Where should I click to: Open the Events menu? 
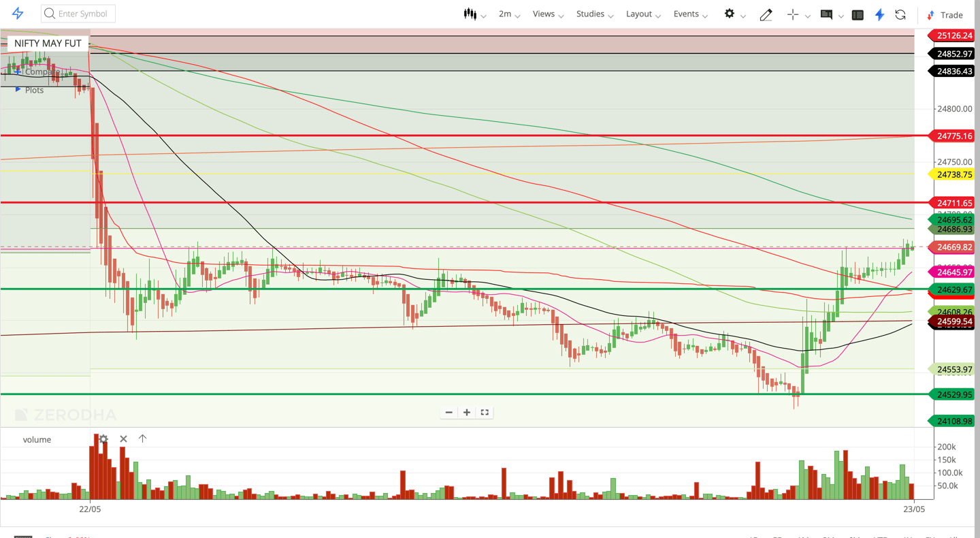pos(691,14)
